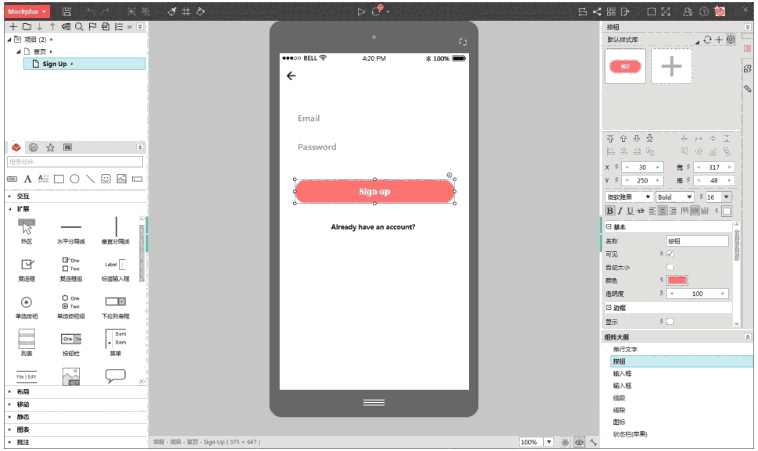Screen dimensions: 758x451
Task: Pick the dropdown list component
Action: coord(116,306)
